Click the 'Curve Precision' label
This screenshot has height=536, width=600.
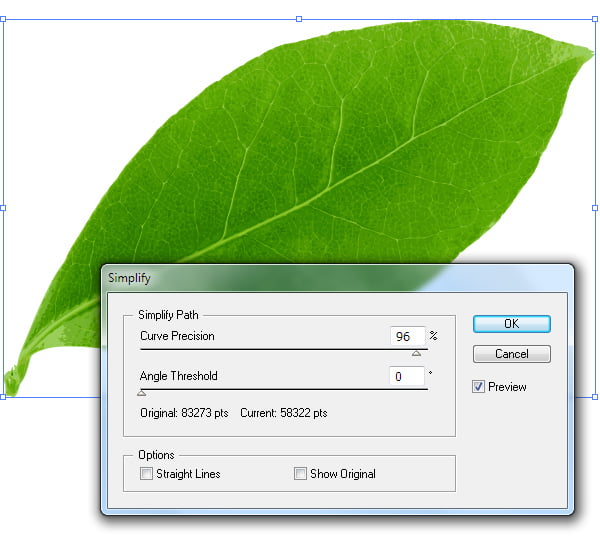tap(177, 336)
